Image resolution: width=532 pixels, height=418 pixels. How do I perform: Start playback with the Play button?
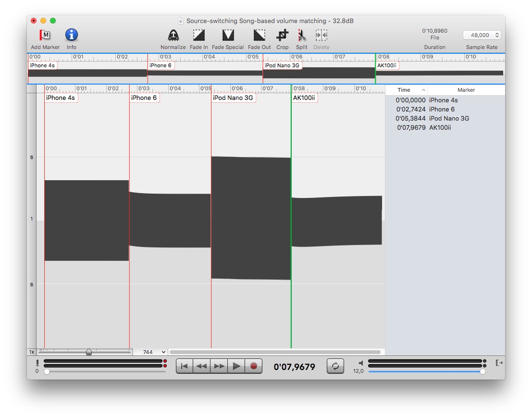pos(236,367)
